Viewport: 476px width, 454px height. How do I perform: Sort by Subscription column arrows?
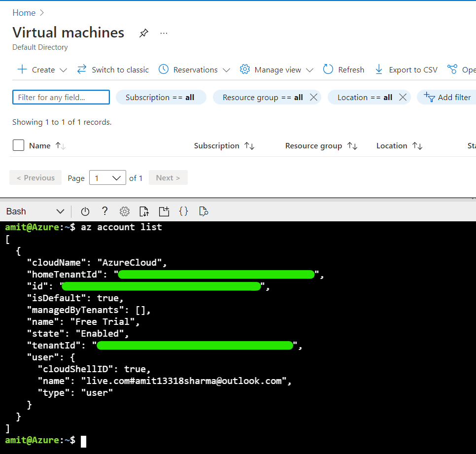(249, 146)
